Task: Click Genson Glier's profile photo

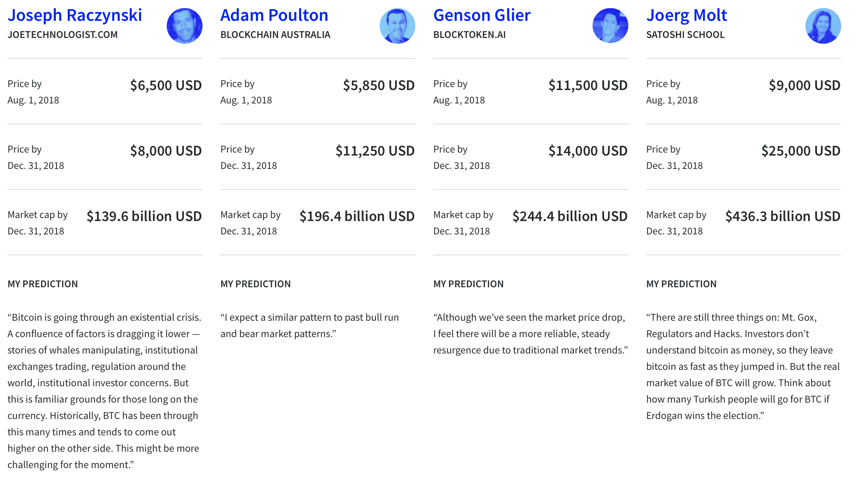Action: (610, 26)
